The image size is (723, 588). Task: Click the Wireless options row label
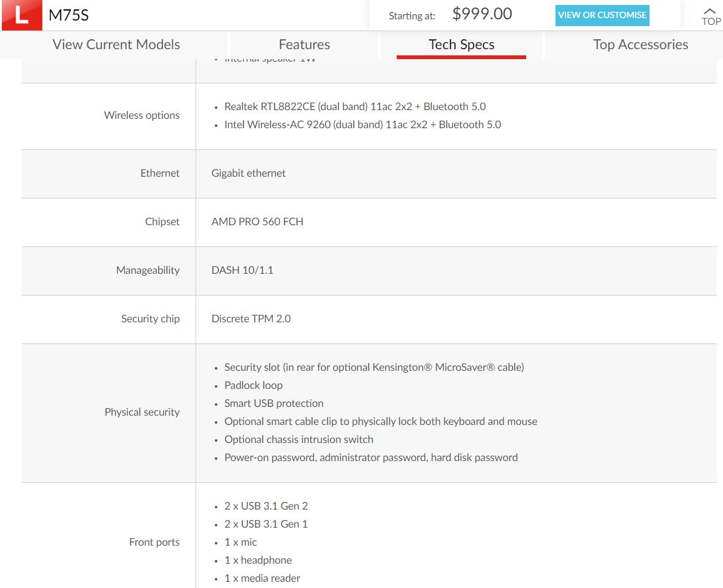click(x=142, y=115)
